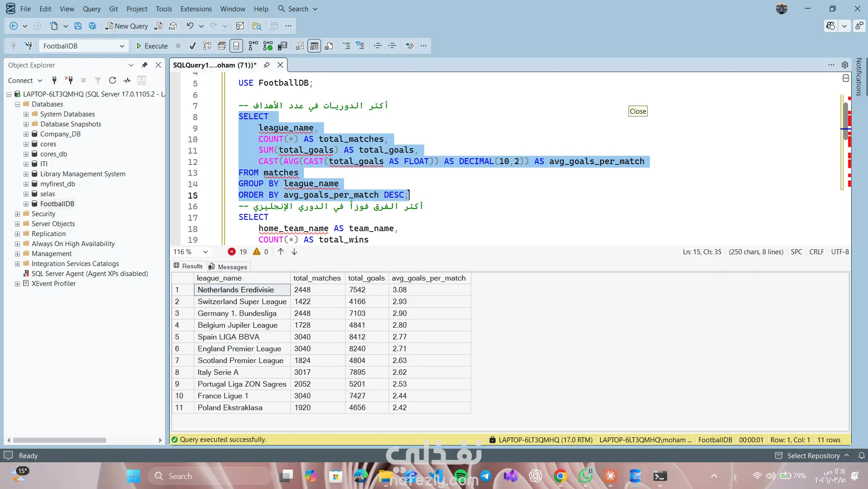
Task: Click the Save All icon in toolbar
Action: [x=93, y=26]
